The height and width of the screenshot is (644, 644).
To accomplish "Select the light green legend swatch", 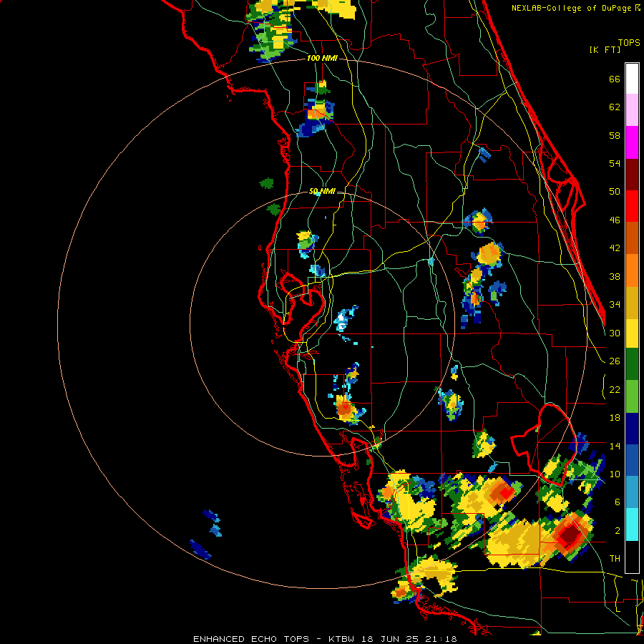I will 632,396.
